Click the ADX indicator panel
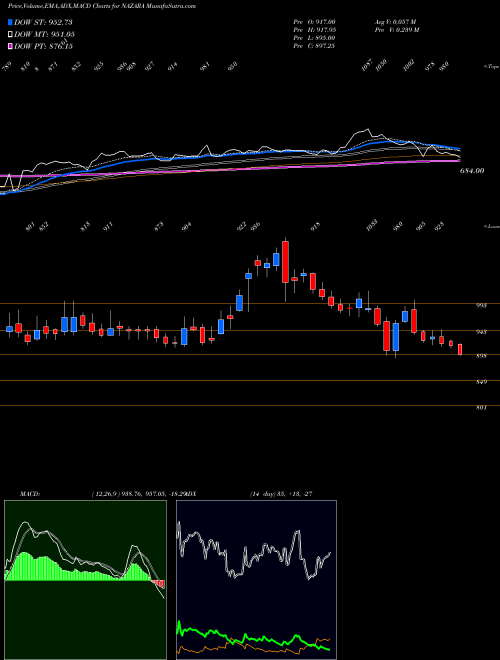This screenshot has width=500, height=660. coord(256,580)
